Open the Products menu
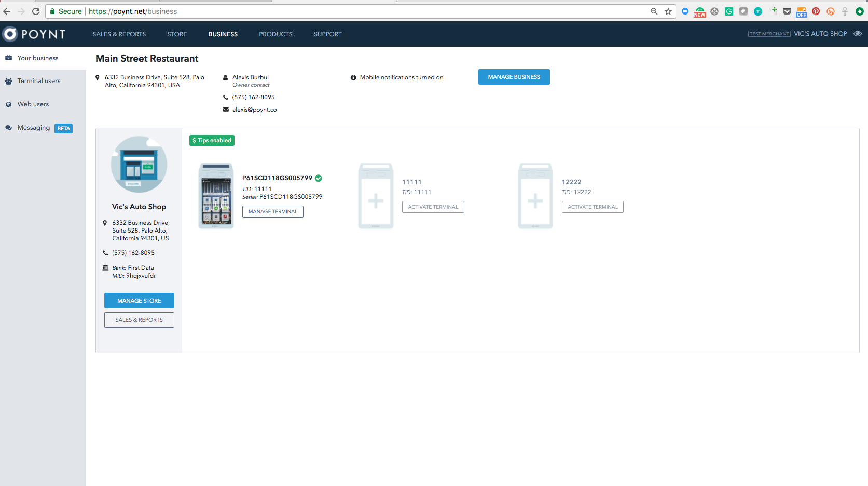The image size is (868, 486). point(275,34)
